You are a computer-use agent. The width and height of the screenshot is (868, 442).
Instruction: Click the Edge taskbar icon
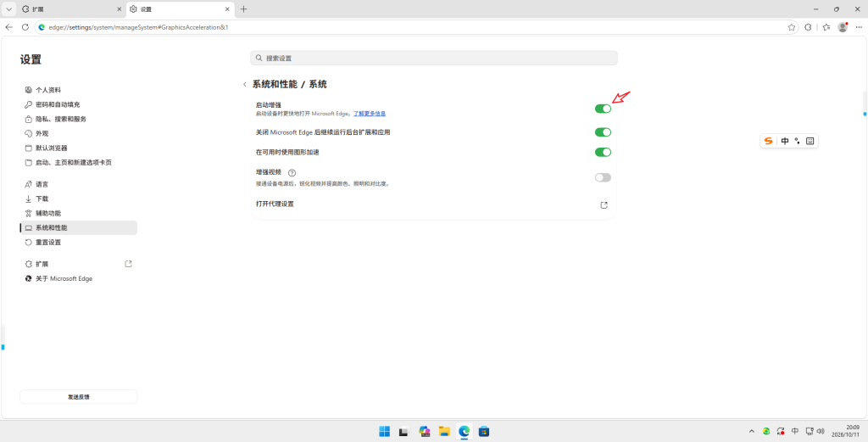pyautogui.click(x=464, y=431)
